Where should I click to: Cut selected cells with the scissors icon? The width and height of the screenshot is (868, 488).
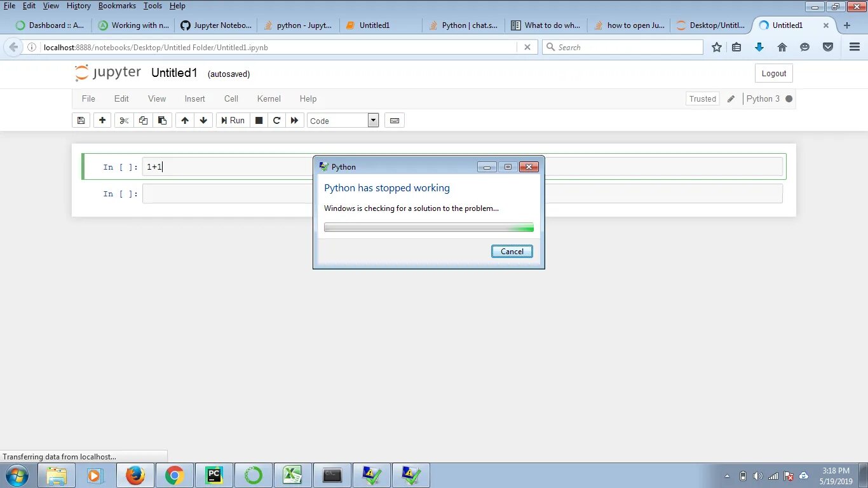click(x=124, y=120)
